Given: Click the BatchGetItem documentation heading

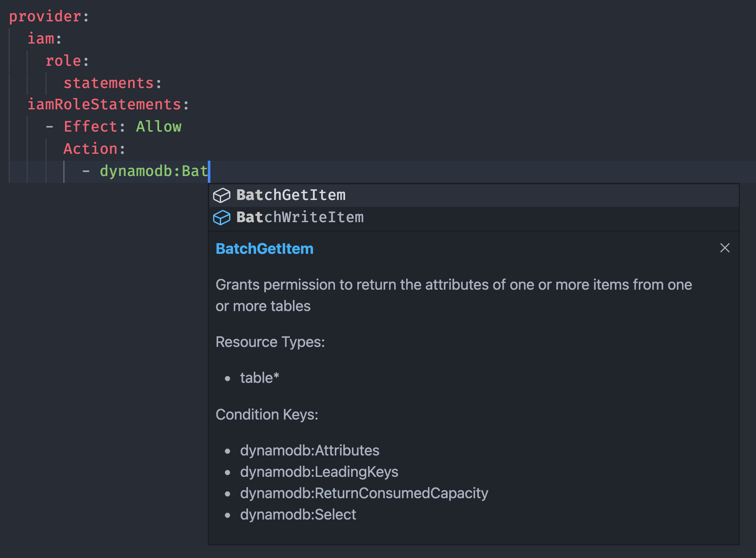Looking at the screenshot, I should coord(264,249).
